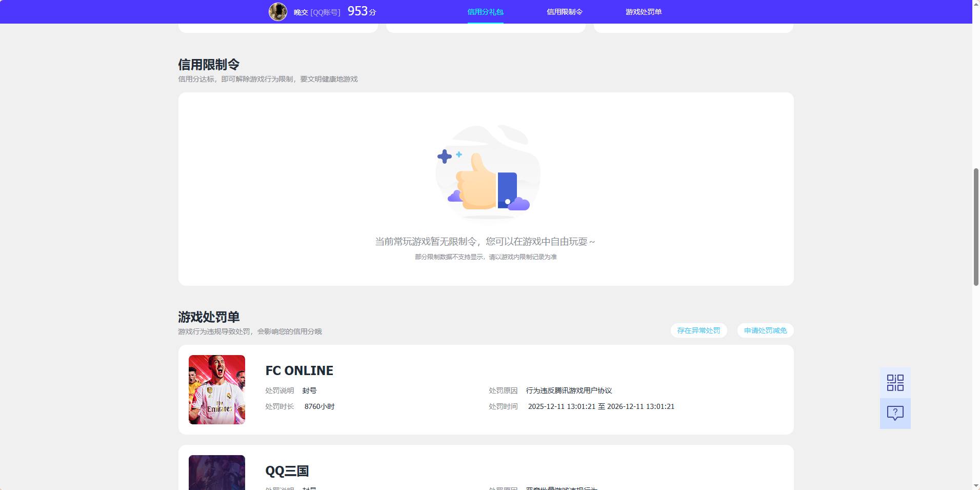The width and height of the screenshot is (980, 490).
Task: Switch to the 信用限制令 tab
Action: pos(564,12)
